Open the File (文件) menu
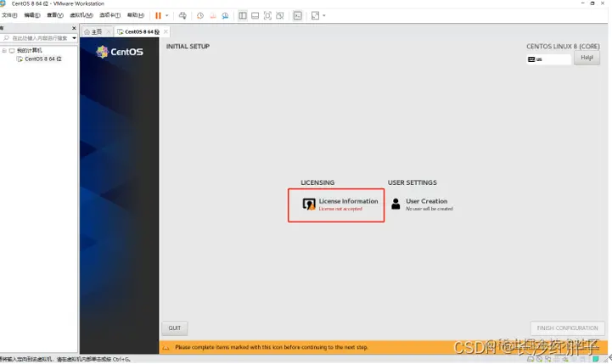 tap(9, 15)
